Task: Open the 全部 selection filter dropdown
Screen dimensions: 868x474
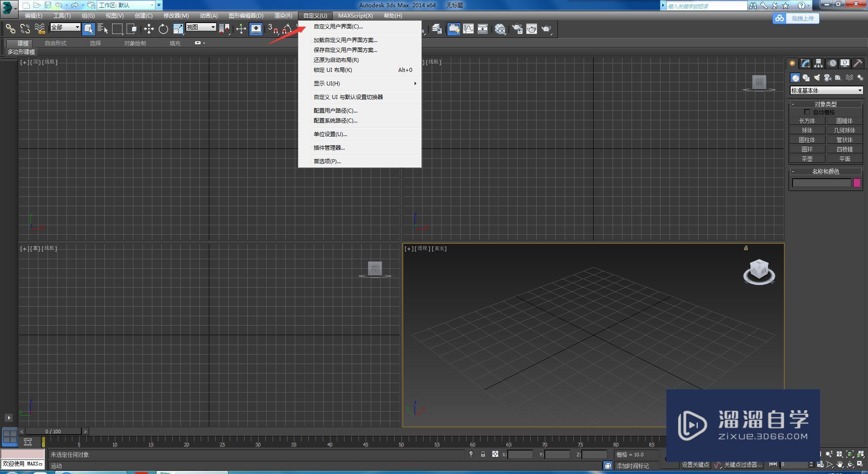Action: 65,28
